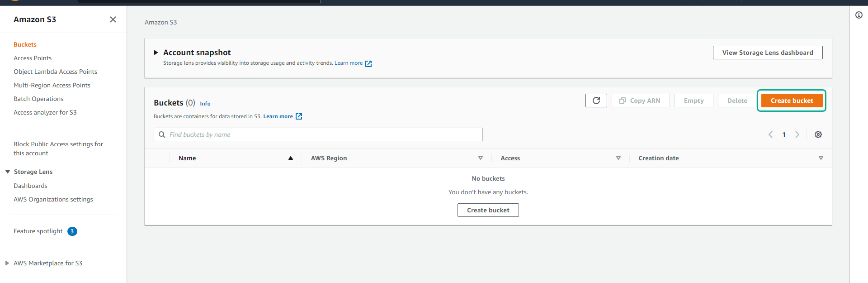Open the Feature spotlight badge showing 3
Viewport: 868px width, 283px height.
tap(72, 231)
